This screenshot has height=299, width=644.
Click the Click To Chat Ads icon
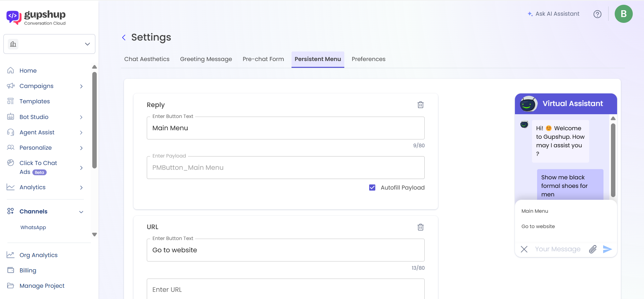click(11, 163)
